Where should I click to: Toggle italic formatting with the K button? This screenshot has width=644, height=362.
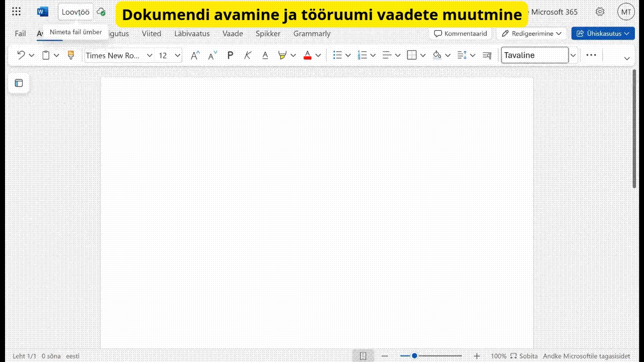pos(247,55)
